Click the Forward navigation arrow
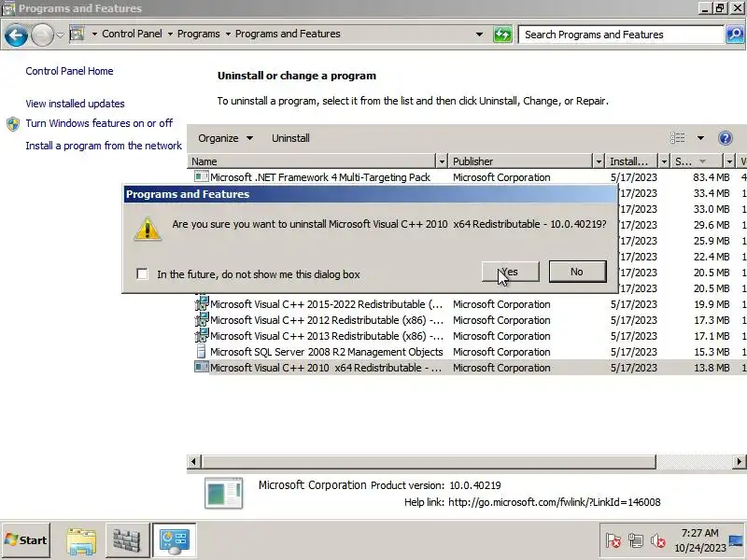The height and width of the screenshot is (560, 747). (x=42, y=35)
